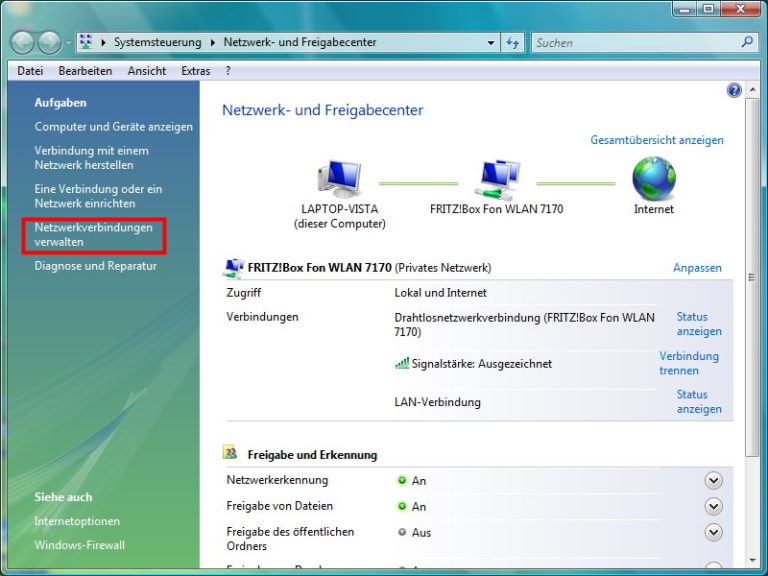
Task: Open Internetoptionen under Siehe auch
Action: (77, 521)
